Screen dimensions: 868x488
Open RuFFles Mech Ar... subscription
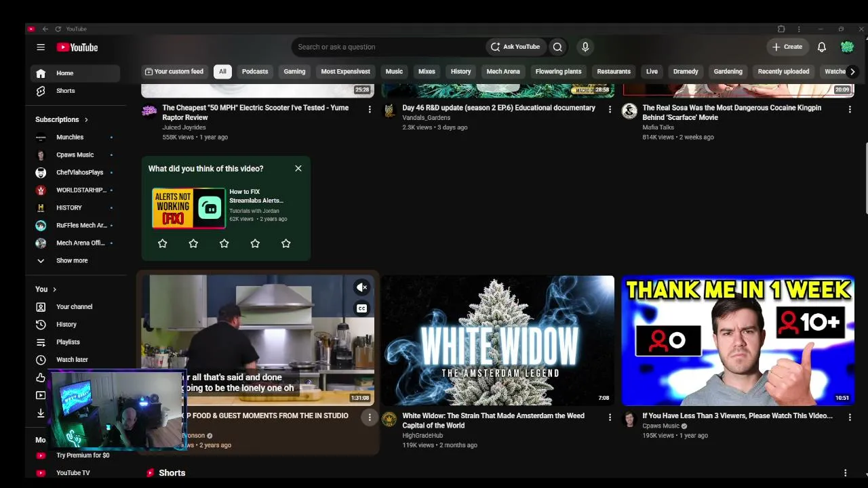(x=75, y=225)
